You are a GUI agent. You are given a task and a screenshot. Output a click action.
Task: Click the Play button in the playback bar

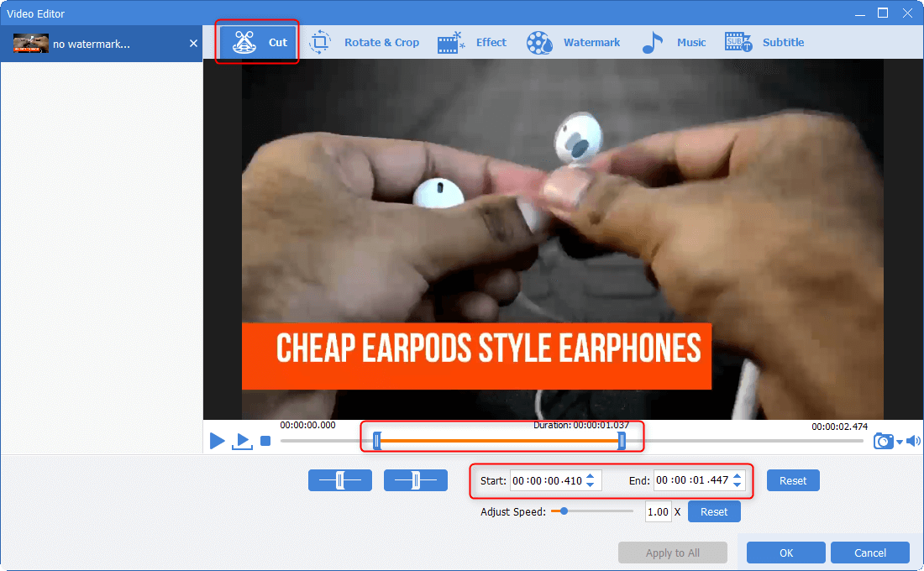coord(217,441)
